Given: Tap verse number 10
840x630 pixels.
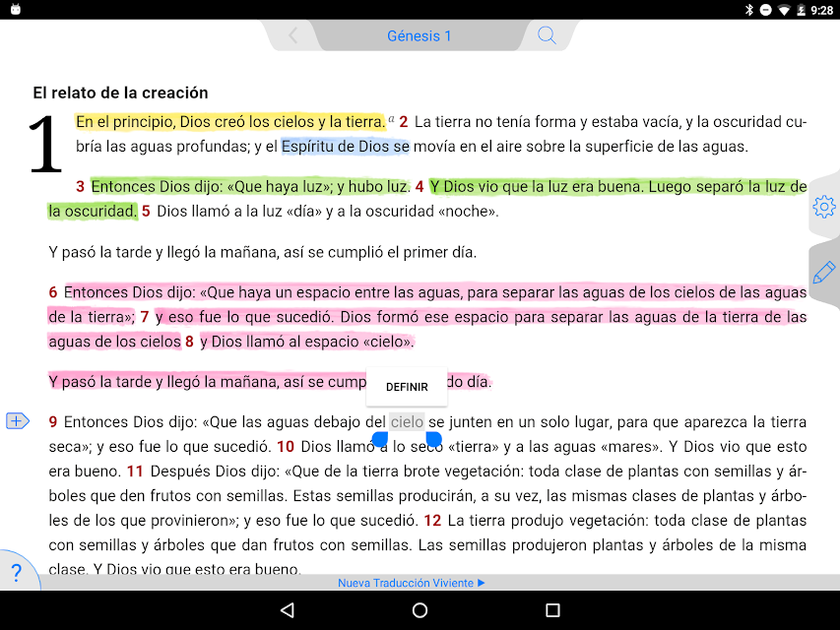Looking at the screenshot, I should [286, 446].
